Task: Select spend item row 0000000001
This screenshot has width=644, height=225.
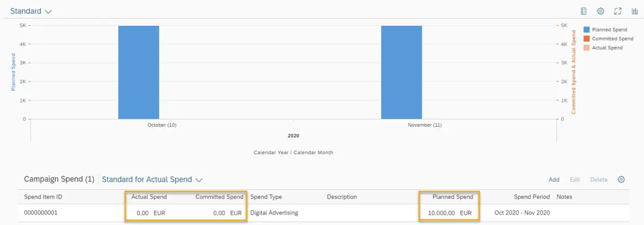Action: pyautogui.click(x=325, y=213)
